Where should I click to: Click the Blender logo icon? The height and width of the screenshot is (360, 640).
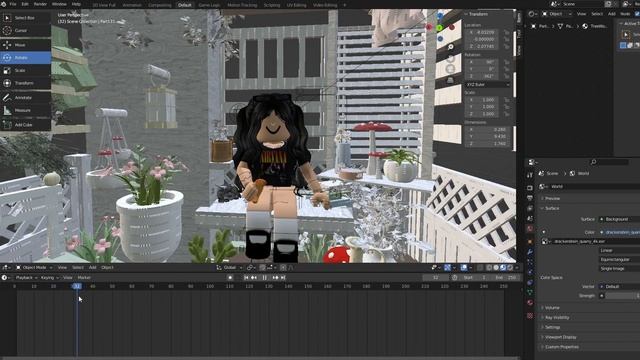click(3, 4)
